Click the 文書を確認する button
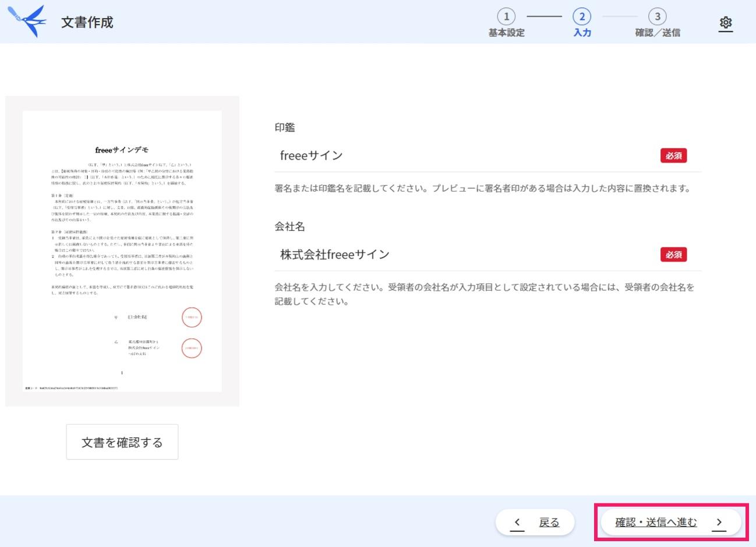 pyautogui.click(x=122, y=442)
